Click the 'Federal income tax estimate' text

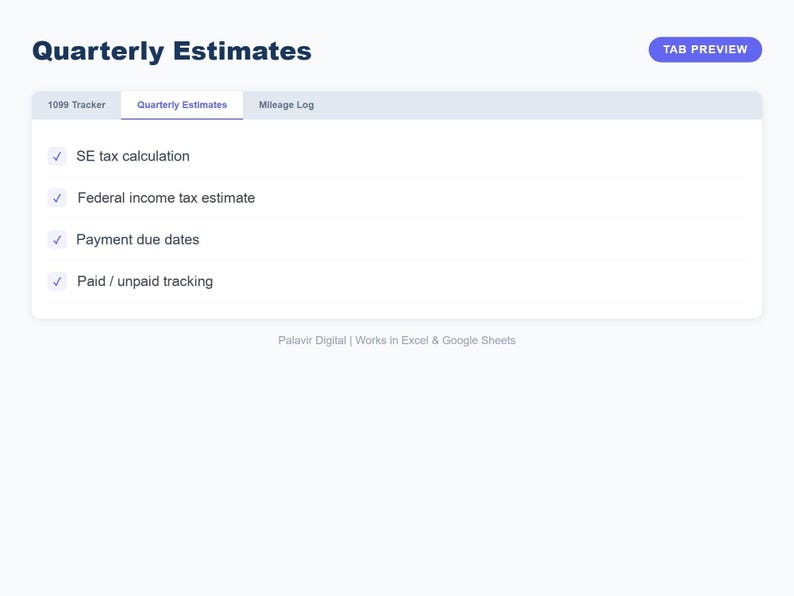(166, 198)
